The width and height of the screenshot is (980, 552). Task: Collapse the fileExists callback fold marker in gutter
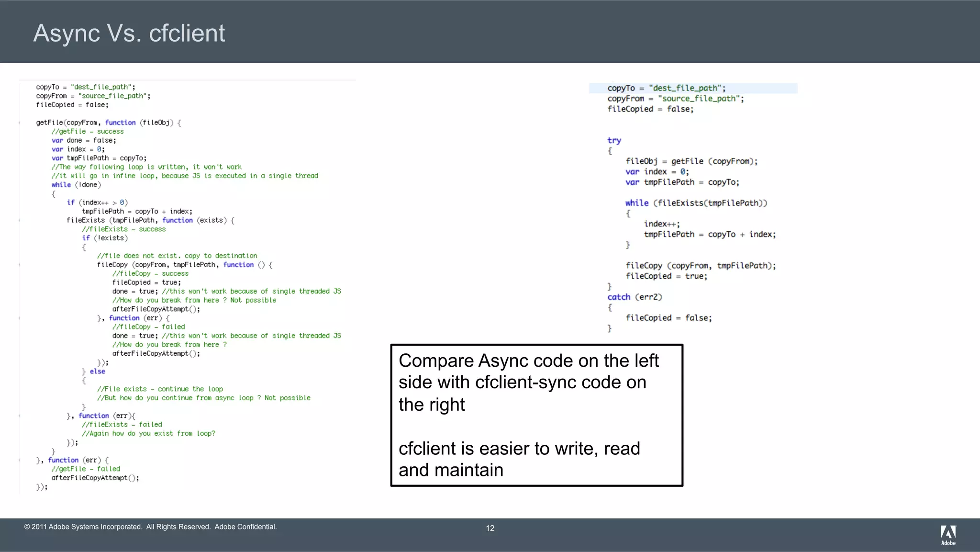click(20, 221)
